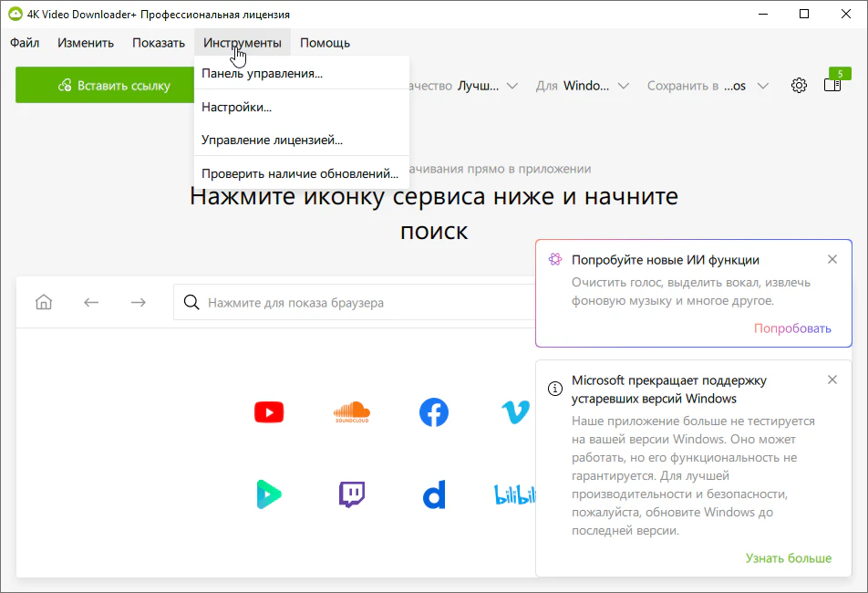Open Dailymotion service icon
Viewport: 868px width, 593px height.
pos(434,495)
